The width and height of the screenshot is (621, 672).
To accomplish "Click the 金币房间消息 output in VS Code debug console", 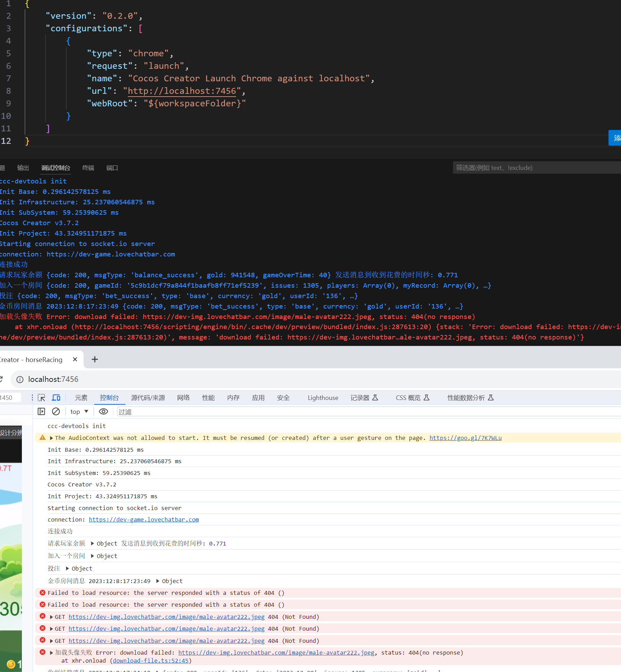I will (x=232, y=306).
